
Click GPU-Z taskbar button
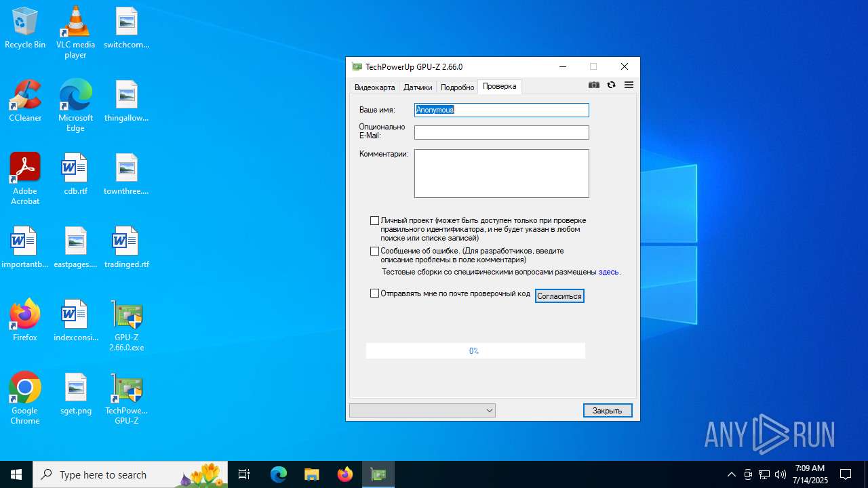tap(378, 474)
